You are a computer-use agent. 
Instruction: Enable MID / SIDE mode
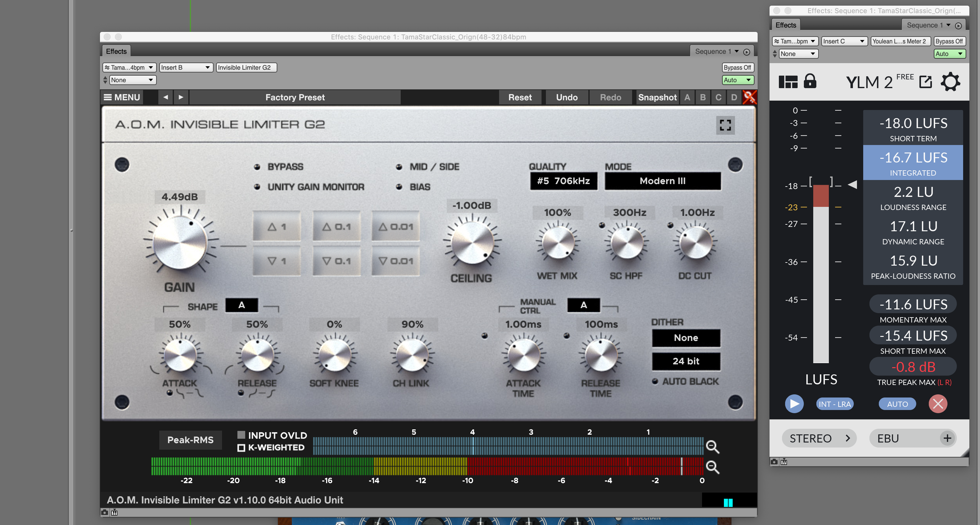(399, 167)
